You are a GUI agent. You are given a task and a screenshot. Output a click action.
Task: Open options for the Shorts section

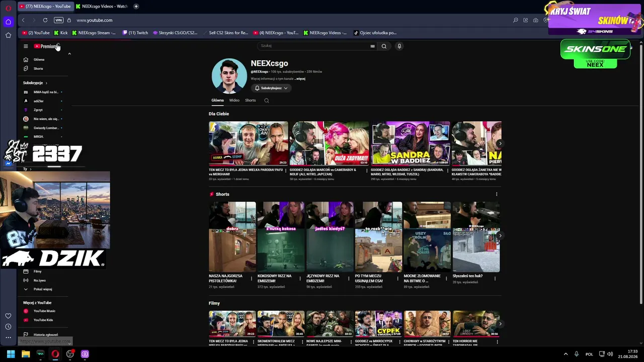click(497, 194)
